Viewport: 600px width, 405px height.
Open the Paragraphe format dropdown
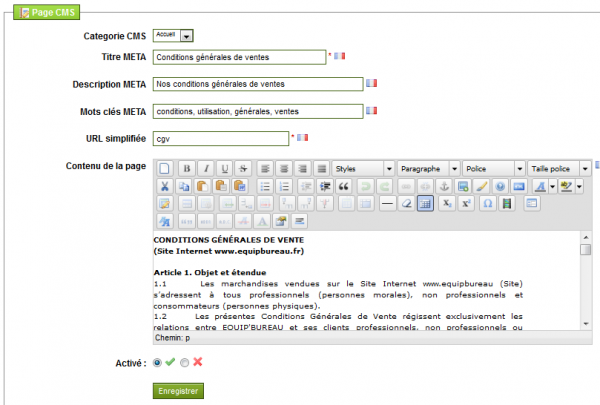coord(428,168)
